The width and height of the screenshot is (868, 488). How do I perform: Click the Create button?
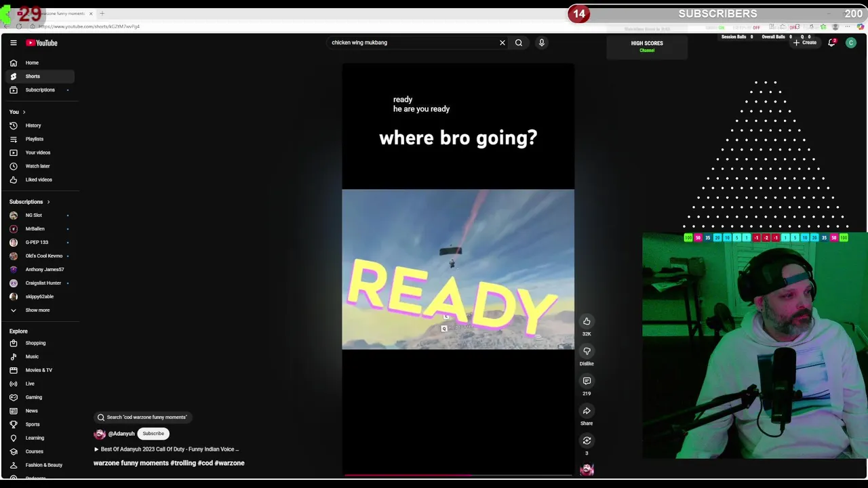pos(805,43)
